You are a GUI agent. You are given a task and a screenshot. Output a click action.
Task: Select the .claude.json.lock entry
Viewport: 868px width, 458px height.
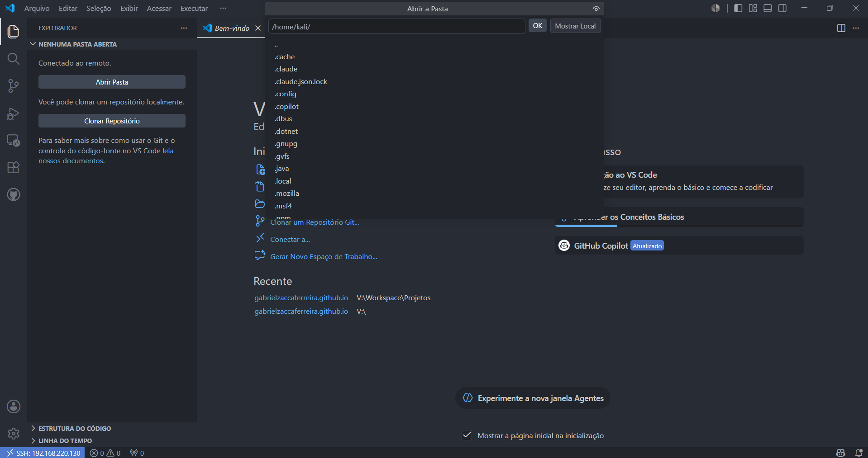tap(434, 81)
